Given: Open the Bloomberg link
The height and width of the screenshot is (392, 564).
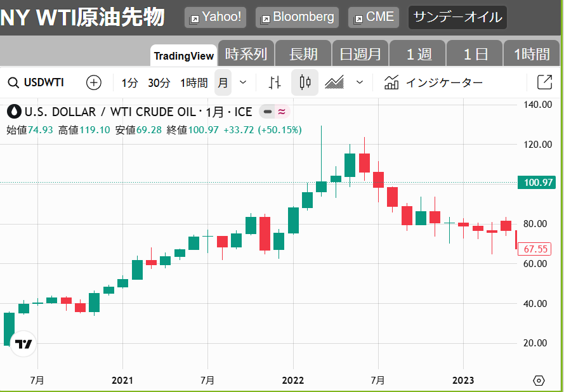Looking at the screenshot, I should pyautogui.click(x=297, y=17).
